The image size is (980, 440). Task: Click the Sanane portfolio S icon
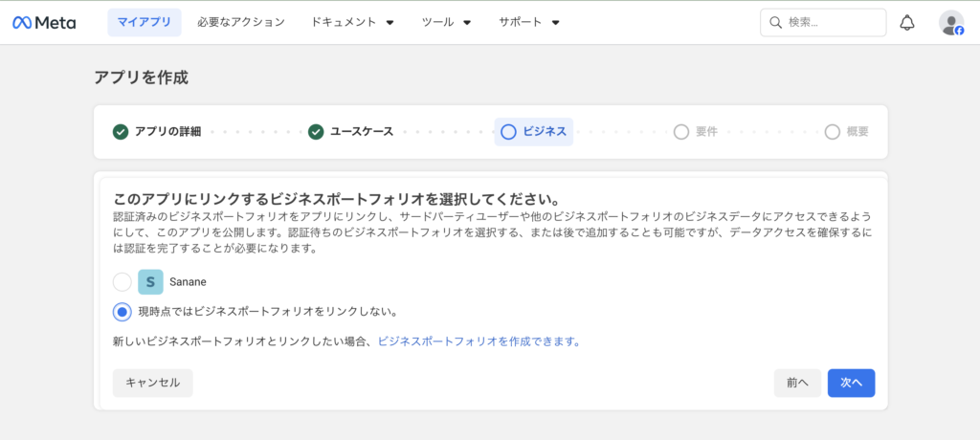coord(150,281)
